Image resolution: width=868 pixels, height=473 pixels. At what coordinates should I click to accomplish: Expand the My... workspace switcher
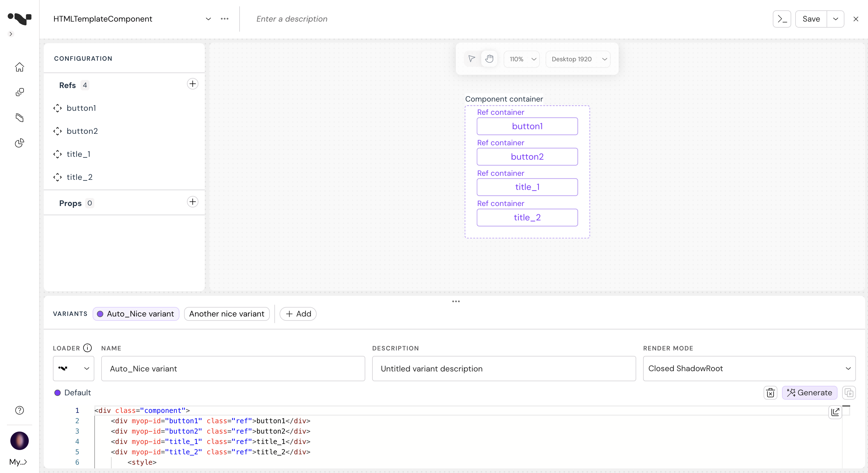tap(18, 462)
